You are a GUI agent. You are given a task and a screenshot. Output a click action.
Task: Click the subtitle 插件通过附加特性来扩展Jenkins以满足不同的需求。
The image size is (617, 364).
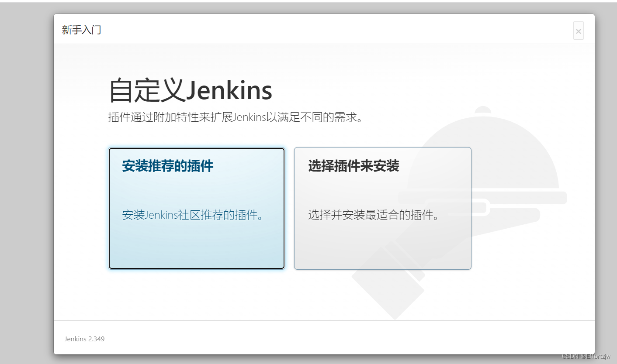236,117
